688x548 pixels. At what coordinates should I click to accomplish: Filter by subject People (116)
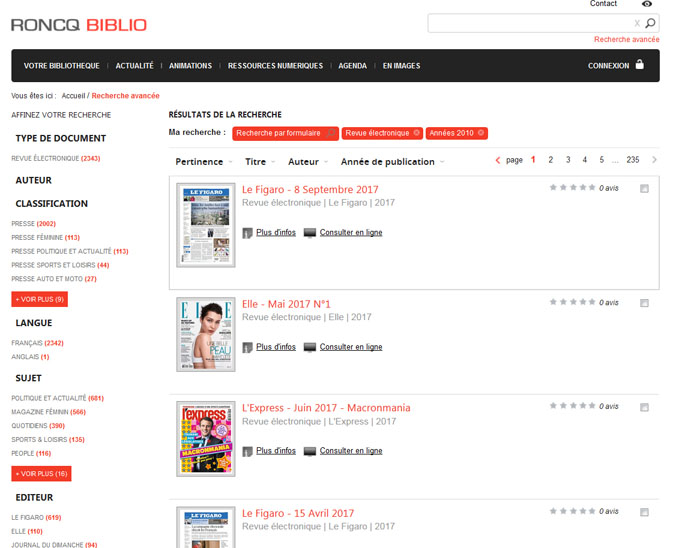31,453
